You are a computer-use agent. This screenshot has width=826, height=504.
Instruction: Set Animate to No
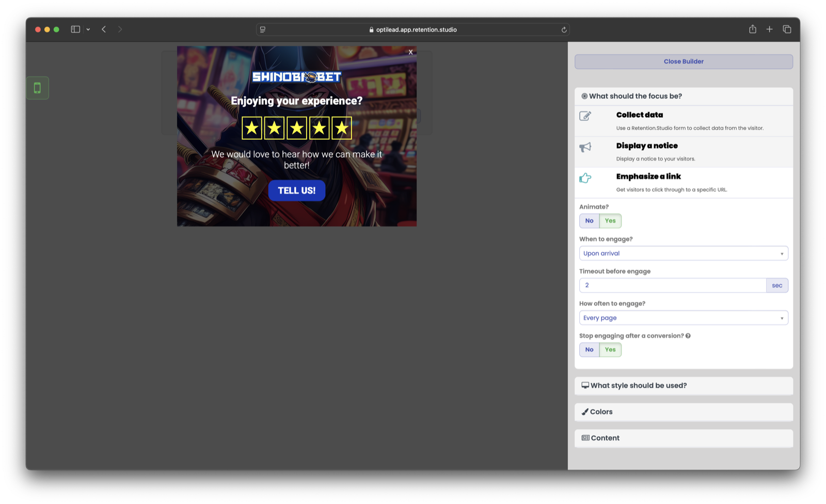click(589, 221)
